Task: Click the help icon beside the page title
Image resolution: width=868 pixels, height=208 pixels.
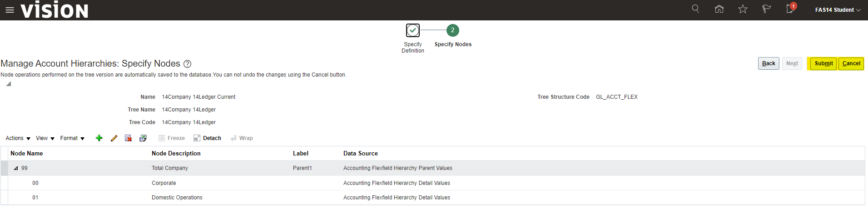Action: point(187,64)
